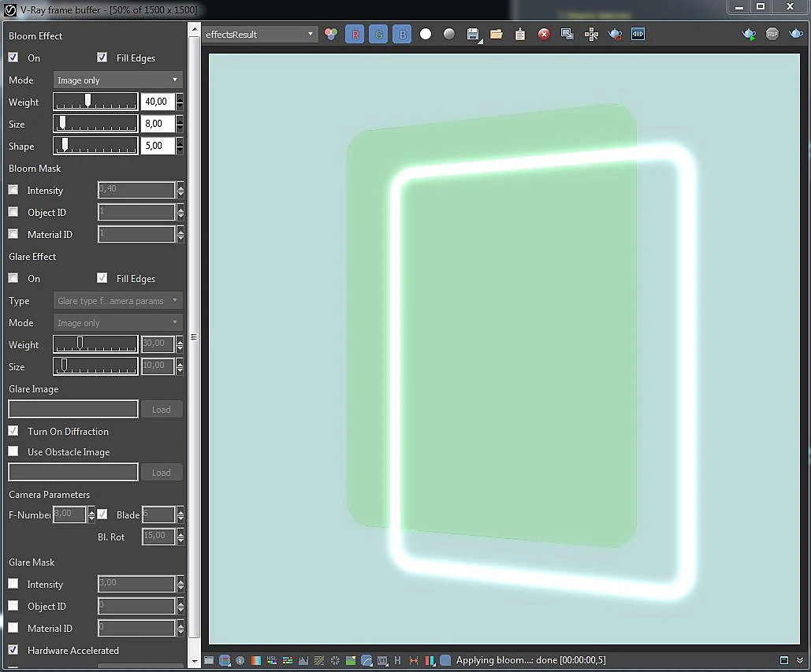Click the info icon in status bar
Screen dimensions: 811x672
240,660
